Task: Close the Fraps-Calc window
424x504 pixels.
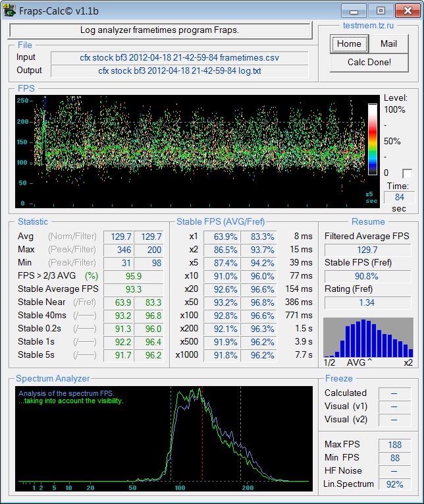Action: (406, 11)
